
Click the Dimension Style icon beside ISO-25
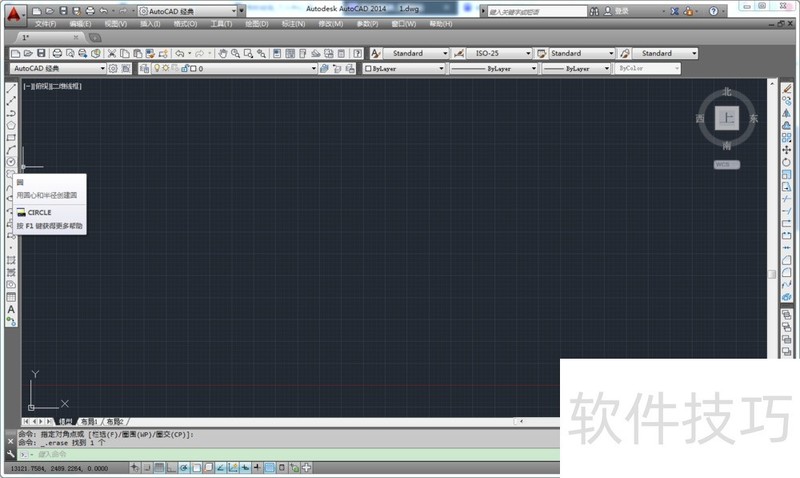[x=459, y=53]
